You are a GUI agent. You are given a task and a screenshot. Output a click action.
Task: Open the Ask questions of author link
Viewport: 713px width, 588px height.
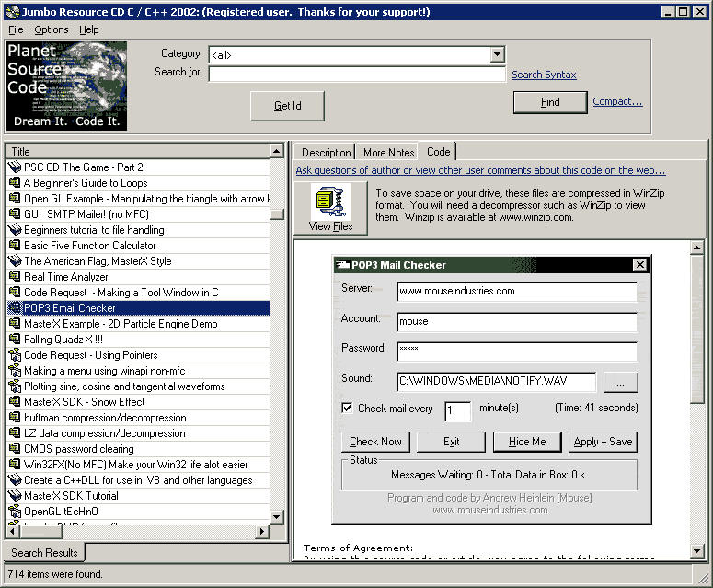click(x=480, y=170)
